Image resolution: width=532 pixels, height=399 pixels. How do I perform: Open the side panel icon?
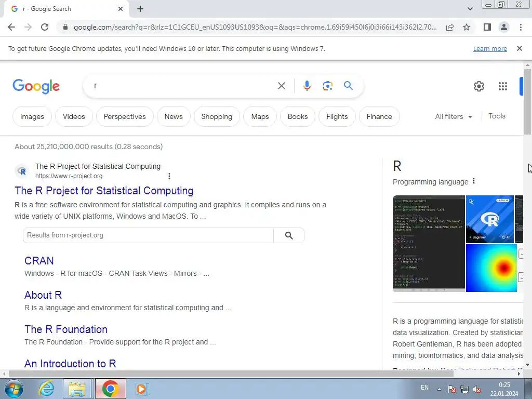[487, 27]
